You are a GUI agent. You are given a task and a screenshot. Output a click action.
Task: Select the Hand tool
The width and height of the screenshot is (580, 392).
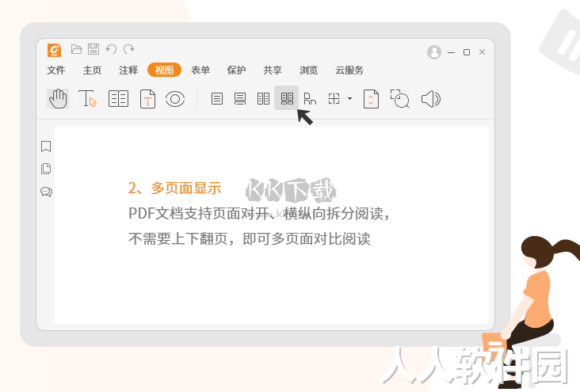coord(58,99)
